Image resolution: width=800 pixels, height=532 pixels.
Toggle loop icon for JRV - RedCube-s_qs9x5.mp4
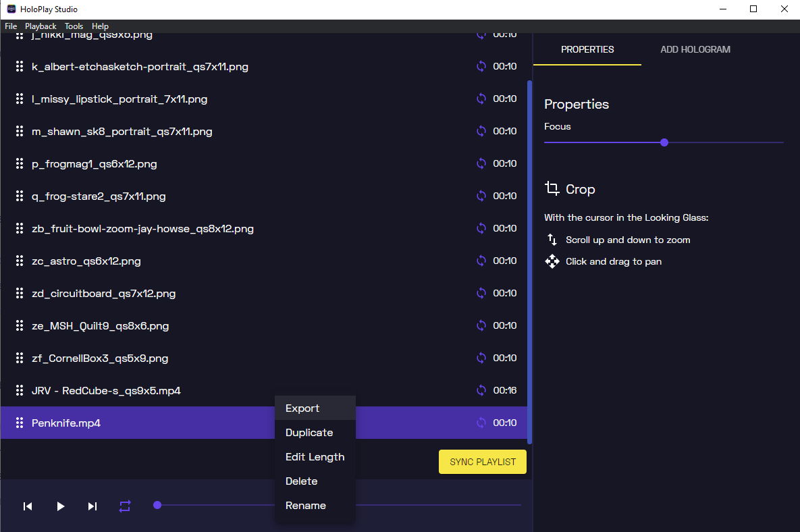pos(481,390)
